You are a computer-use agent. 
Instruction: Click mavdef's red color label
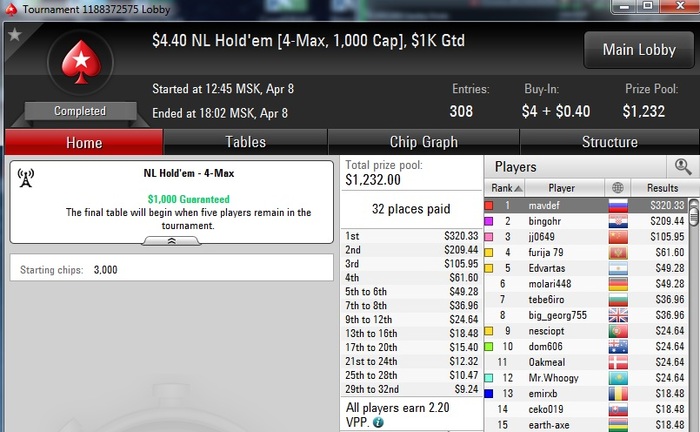coord(489,205)
